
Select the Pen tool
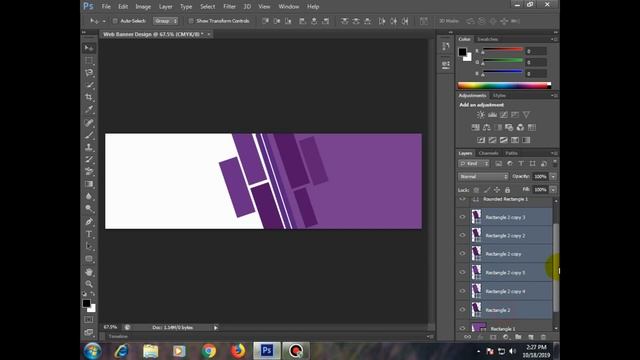tap(89, 222)
